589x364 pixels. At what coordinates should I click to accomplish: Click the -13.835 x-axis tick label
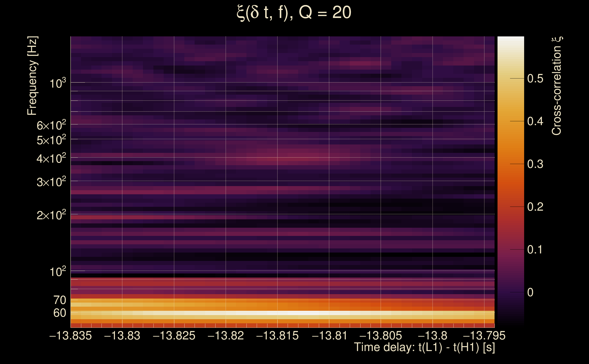click(71, 336)
